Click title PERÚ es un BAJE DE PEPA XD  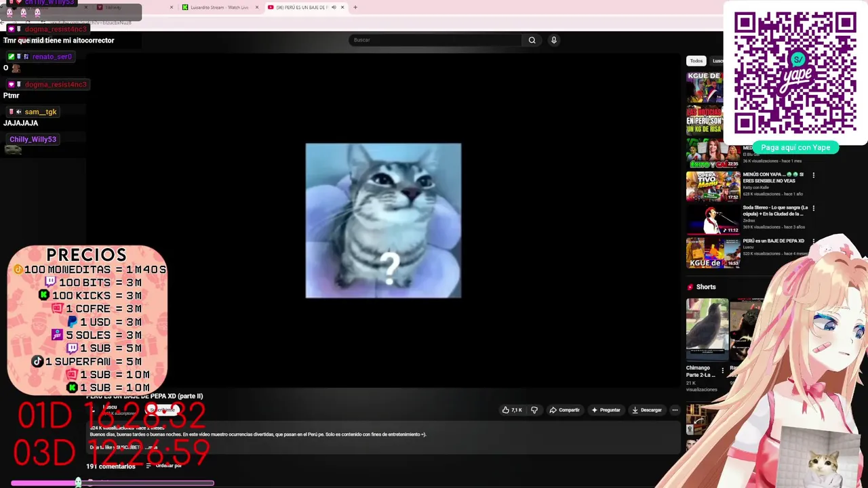774,241
